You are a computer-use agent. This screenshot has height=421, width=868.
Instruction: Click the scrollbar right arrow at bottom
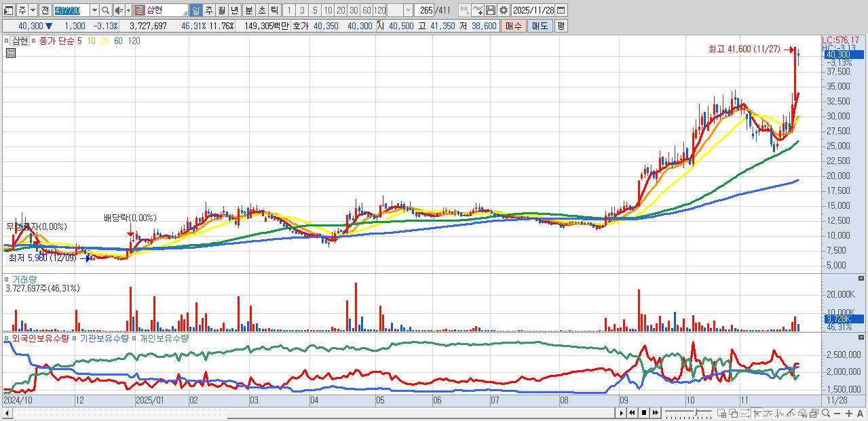(x=620, y=413)
